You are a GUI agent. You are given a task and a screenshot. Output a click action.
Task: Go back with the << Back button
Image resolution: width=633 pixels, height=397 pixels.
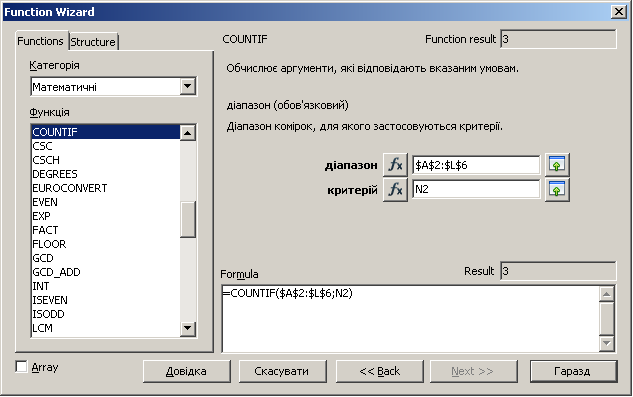[x=379, y=371]
